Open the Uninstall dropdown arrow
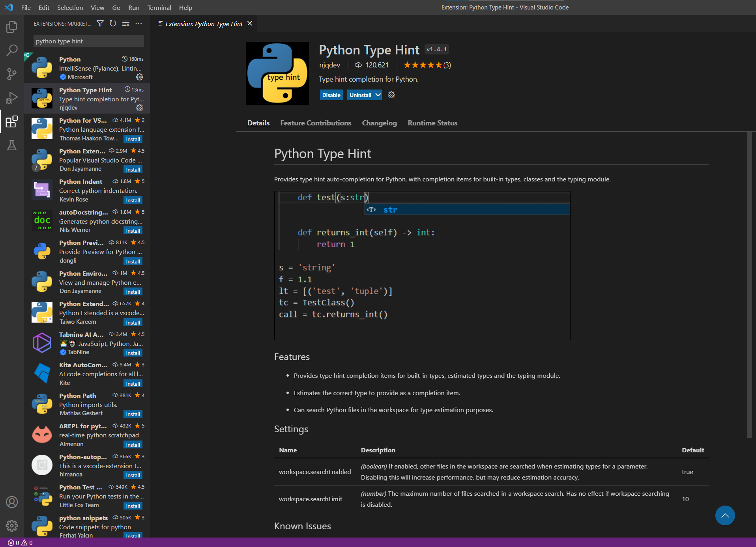The width and height of the screenshot is (756, 547). pyautogui.click(x=377, y=95)
